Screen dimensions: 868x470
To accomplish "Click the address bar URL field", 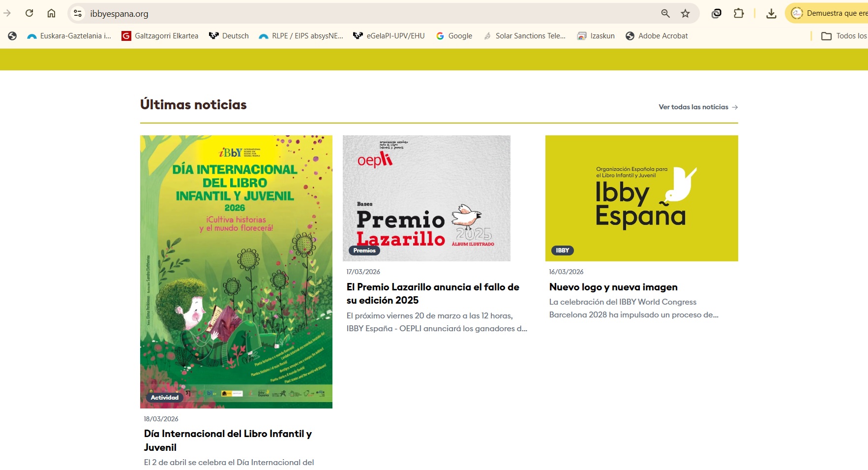I will pyautogui.click(x=344, y=14).
